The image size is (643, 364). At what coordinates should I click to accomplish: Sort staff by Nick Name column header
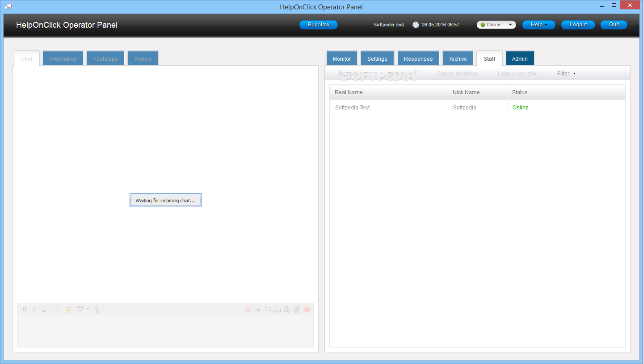click(x=477, y=92)
